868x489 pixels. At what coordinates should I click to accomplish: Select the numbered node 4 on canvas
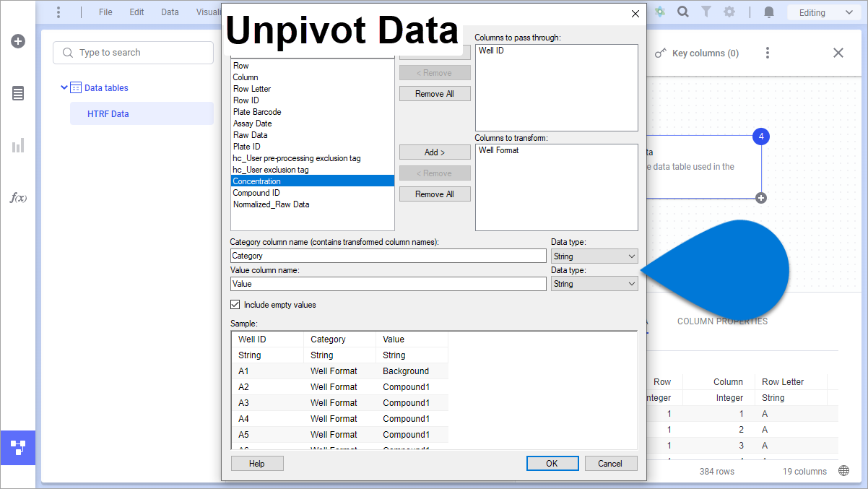pyautogui.click(x=761, y=136)
